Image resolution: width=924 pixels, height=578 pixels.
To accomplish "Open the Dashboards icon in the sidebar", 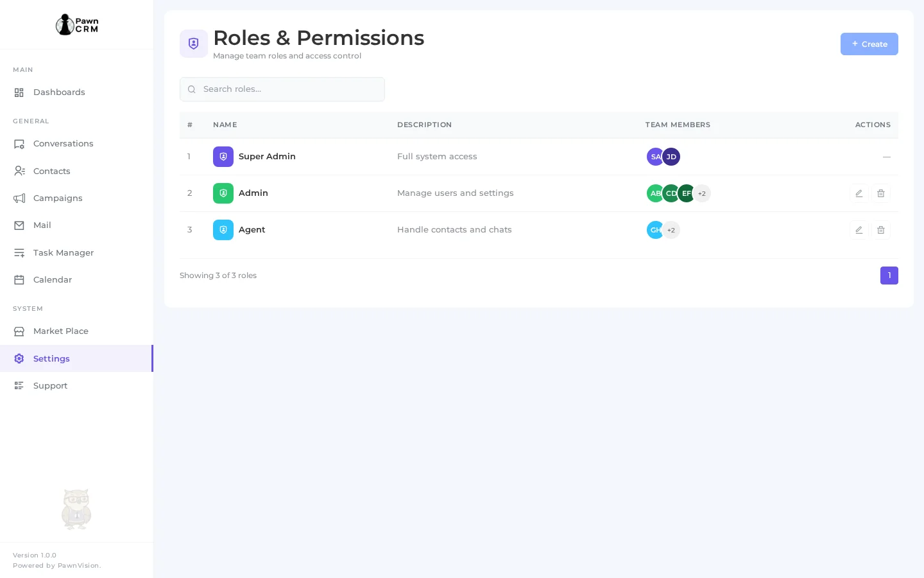I will point(19,92).
